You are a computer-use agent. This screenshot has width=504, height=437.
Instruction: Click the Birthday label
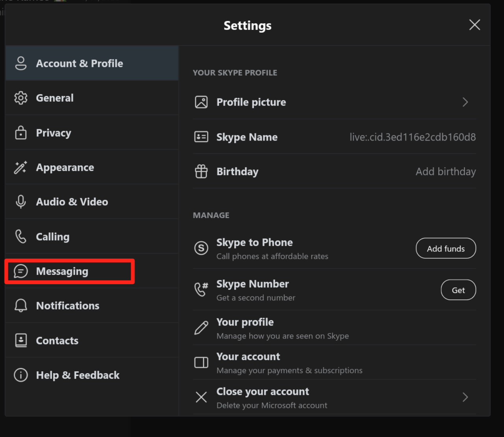[x=237, y=172]
